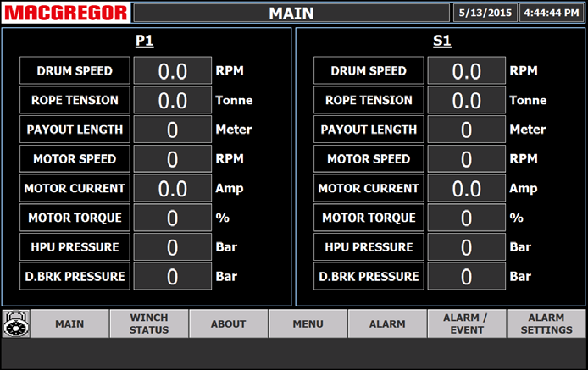Click P1 motor current value field
This screenshot has width=588, height=370.
173,188
